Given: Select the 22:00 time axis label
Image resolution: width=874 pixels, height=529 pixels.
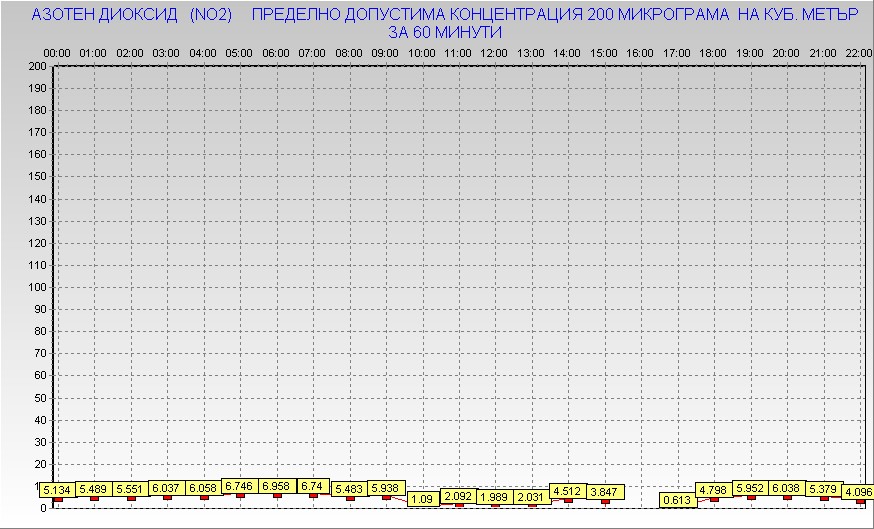Looking at the screenshot, I should point(858,52).
